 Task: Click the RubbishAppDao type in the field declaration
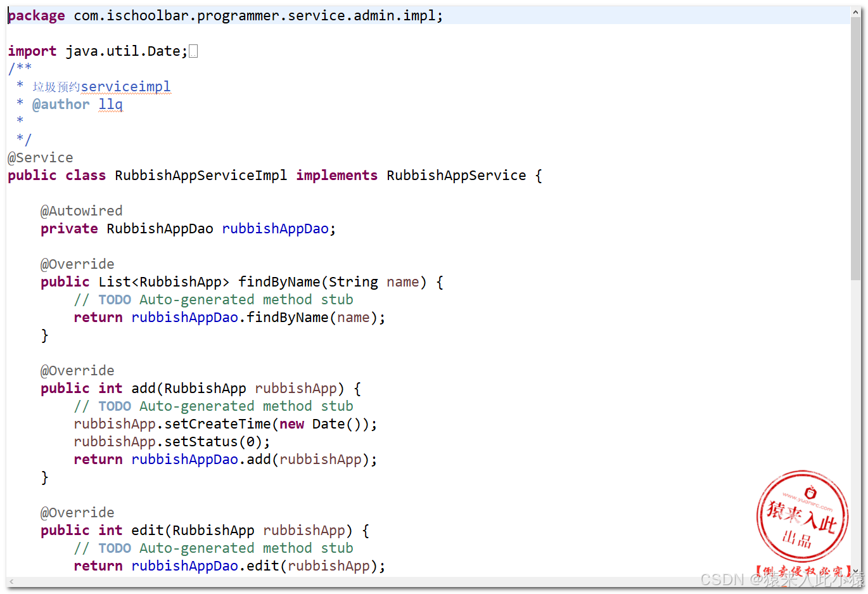(160, 229)
